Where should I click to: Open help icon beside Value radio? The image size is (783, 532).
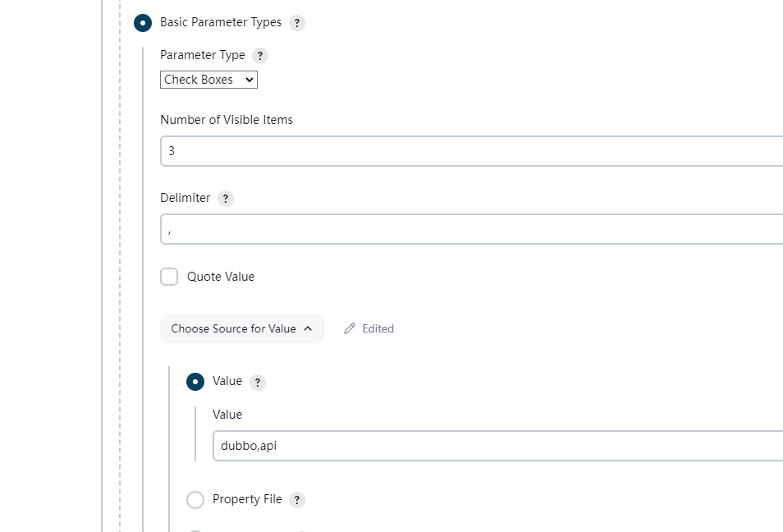point(257,383)
